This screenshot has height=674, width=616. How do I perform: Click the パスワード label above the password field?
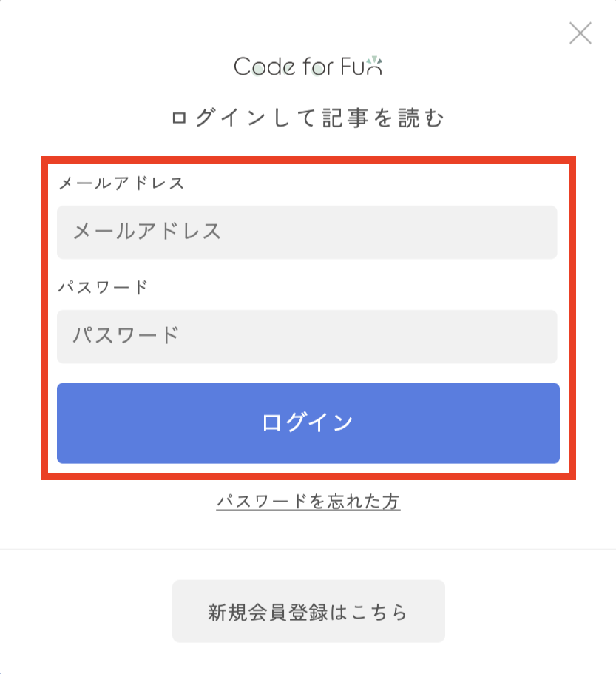103,287
